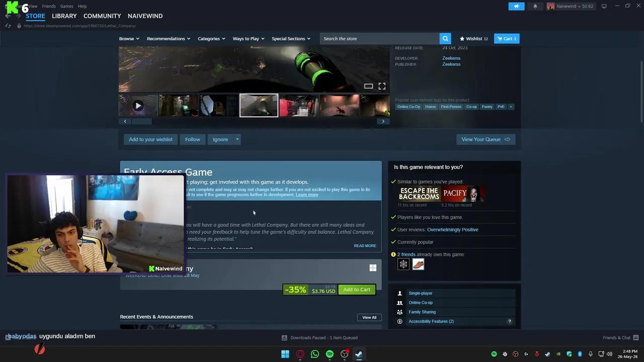Click the First-Person tag

pos(451,107)
